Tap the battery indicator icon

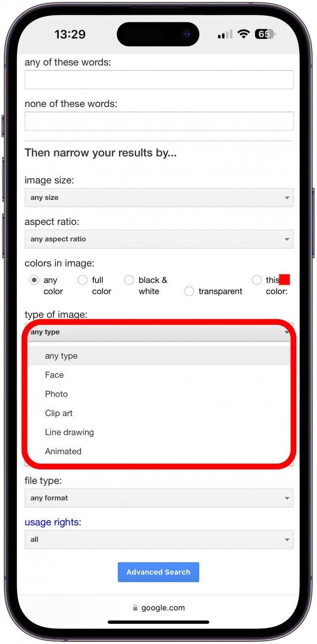[x=265, y=34]
